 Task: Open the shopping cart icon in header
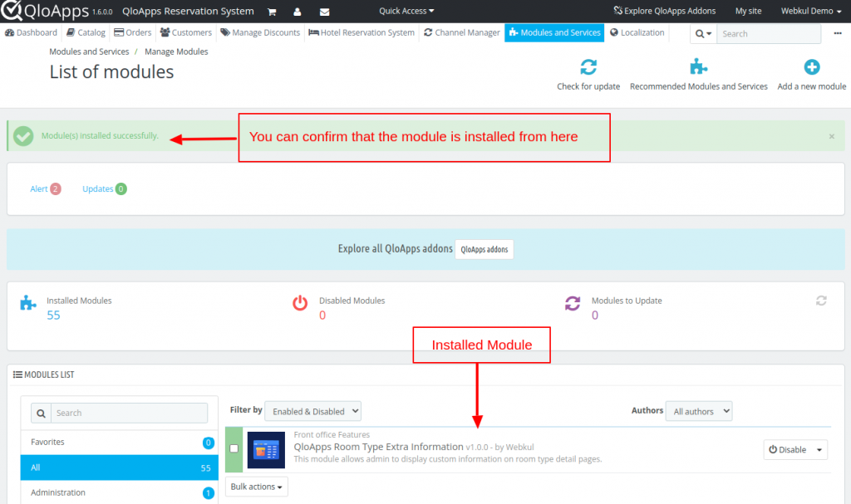point(272,12)
